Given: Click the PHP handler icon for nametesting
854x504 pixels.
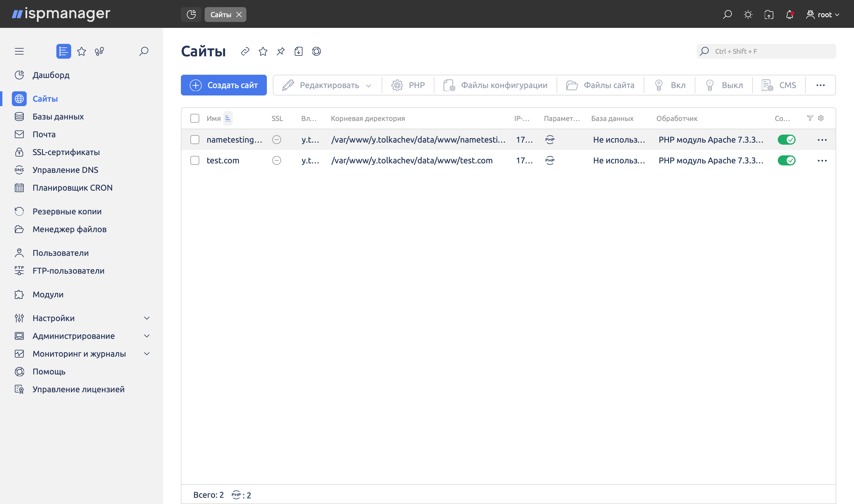Looking at the screenshot, I should pyautogui.click(x=549, y=139).
